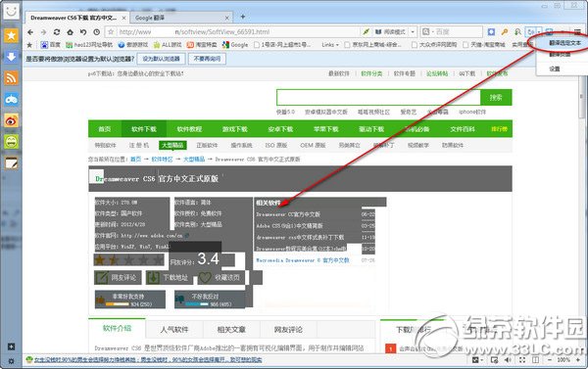The width and height of the screenshot is (588, 369).
Task: Reload the page with refresh icon
Action: 57,32
